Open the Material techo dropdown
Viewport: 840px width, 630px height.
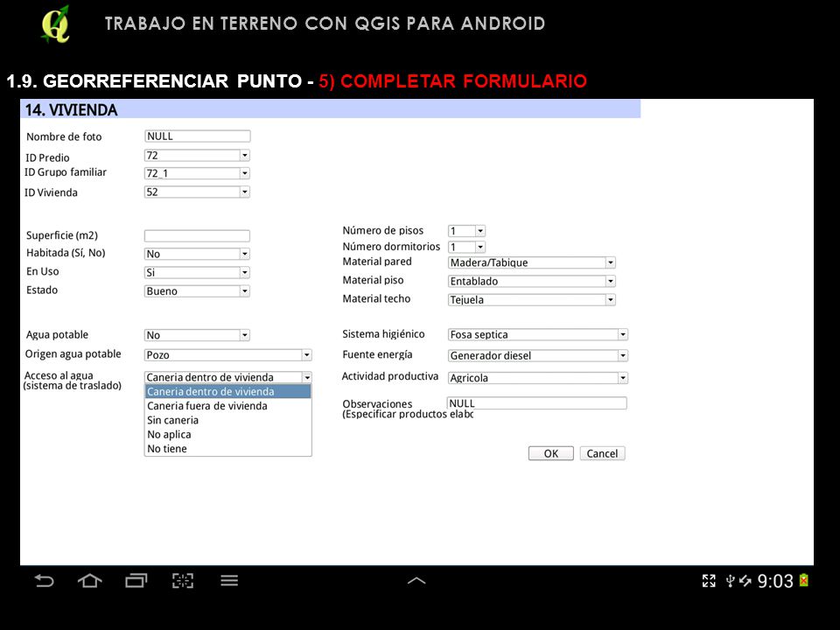tap(532, 300)
